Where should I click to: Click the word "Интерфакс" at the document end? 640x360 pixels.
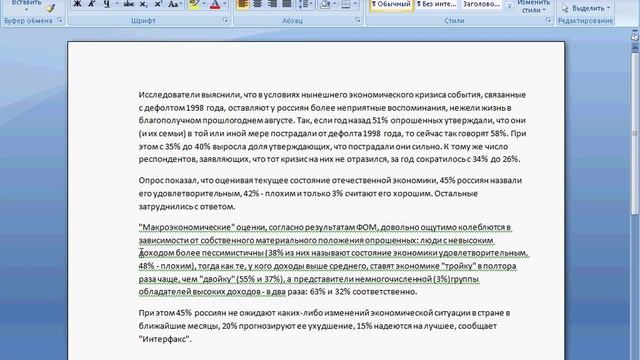[x=164, y=339]
